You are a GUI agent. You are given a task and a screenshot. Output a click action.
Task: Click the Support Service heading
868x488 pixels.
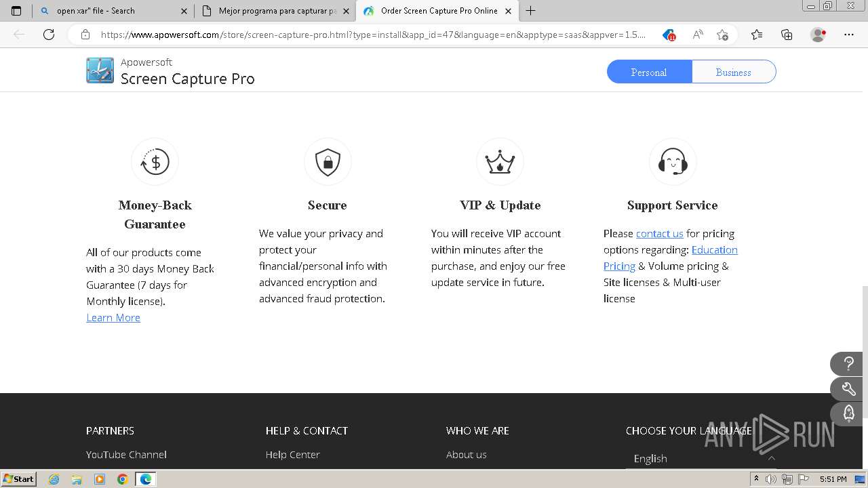point(672,205)
